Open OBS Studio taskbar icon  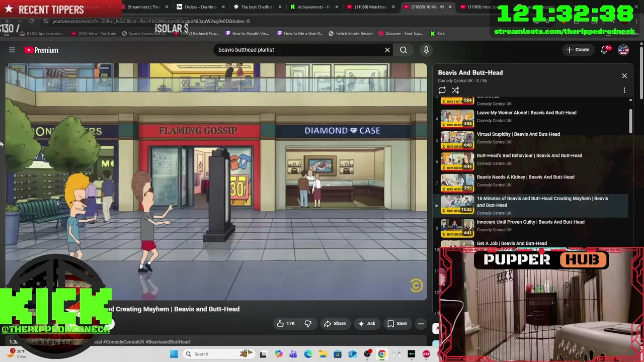[x=367, y=354]
